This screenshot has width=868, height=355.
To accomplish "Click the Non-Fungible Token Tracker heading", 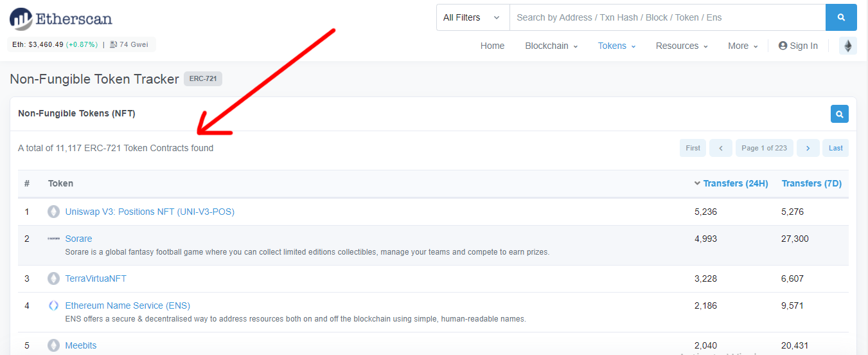I will [x=94, y=79].
